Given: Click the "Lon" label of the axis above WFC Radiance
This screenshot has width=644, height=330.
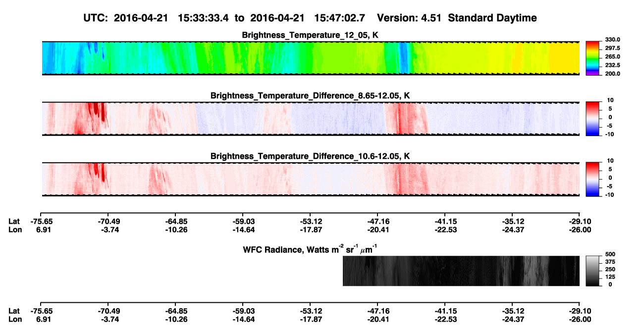Looking at the screenshot, I should click(14, 230).
